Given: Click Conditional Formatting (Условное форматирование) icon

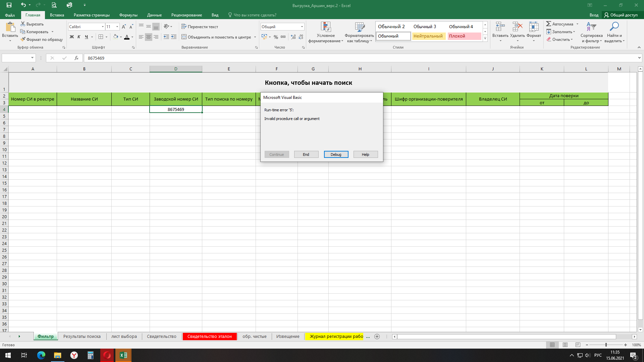Looking at the screenshot, I should coord(325,27).
